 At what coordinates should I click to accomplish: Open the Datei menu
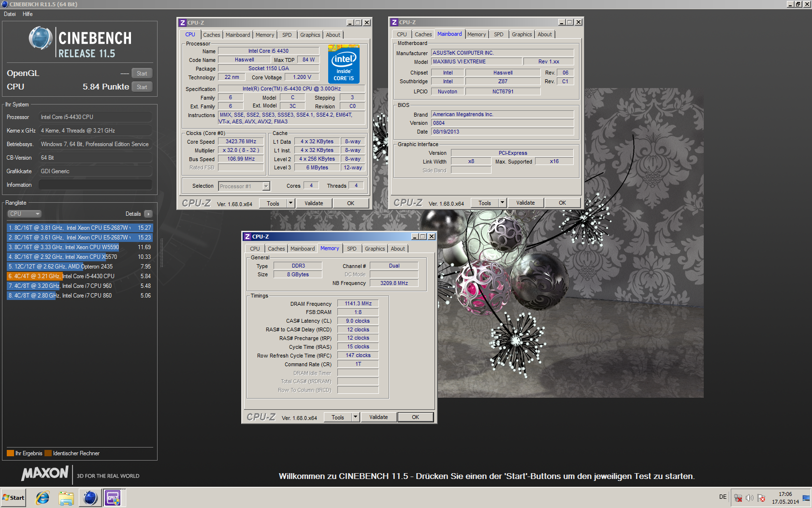[x=10, y=14]
